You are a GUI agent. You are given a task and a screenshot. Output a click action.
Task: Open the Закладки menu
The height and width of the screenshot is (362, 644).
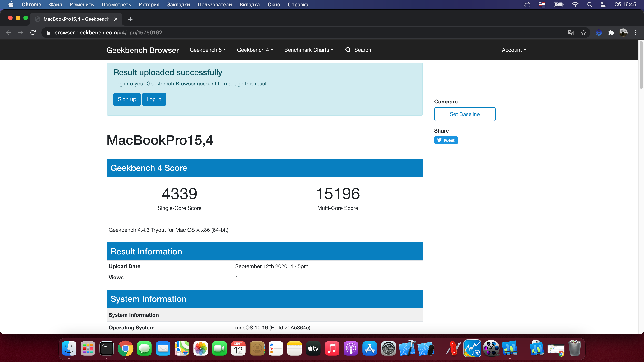tap(178, 4)
